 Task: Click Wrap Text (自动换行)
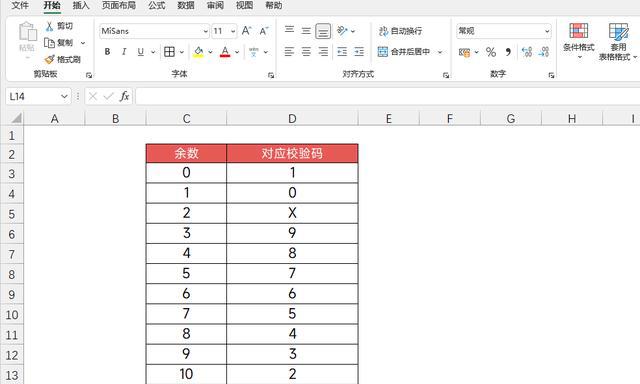click(x=400, y=31)
